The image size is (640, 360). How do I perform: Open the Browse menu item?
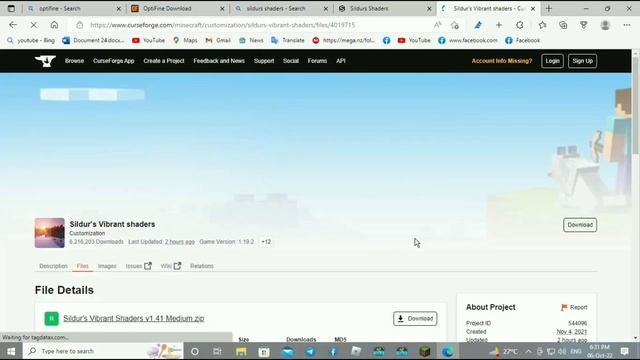click(74, 61)
